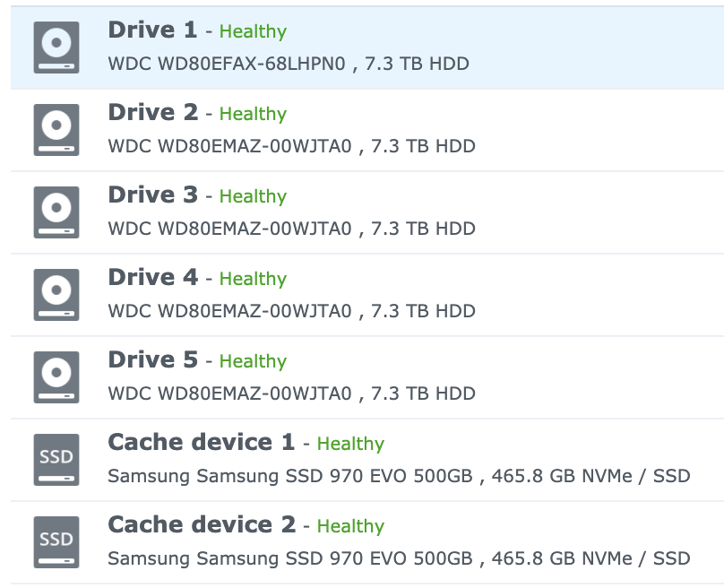The image size is (724, 588).
Task: Click the SSD icon for Cache device 1
Action: 56,457
